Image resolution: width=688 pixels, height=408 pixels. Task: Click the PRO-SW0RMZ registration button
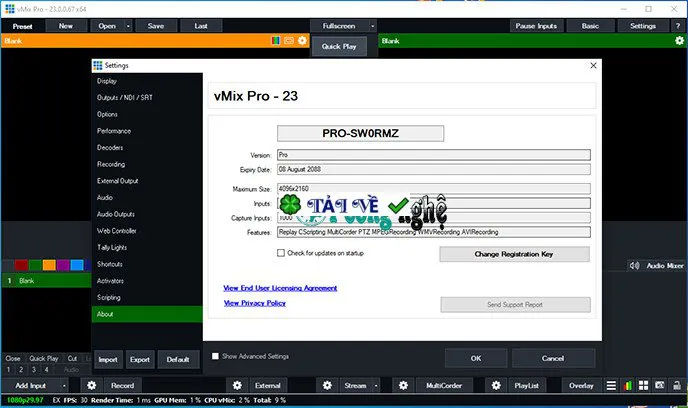tap(360, 133)
